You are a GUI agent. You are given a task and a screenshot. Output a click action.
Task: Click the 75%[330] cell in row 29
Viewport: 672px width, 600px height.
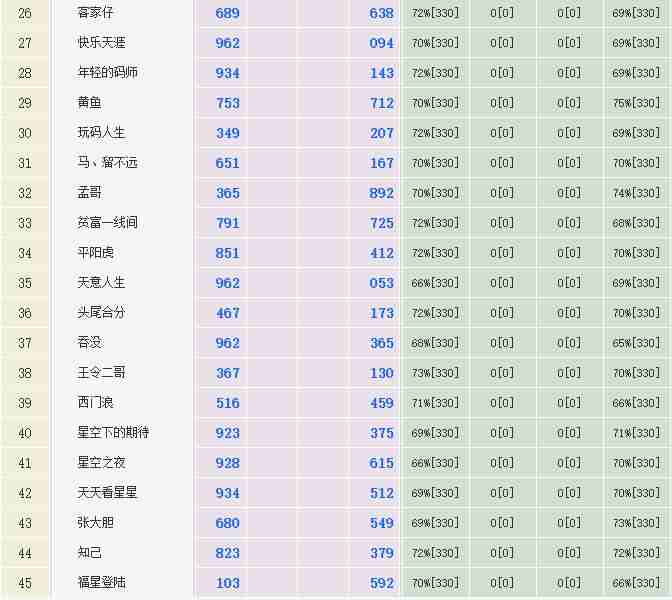point(636,103)
